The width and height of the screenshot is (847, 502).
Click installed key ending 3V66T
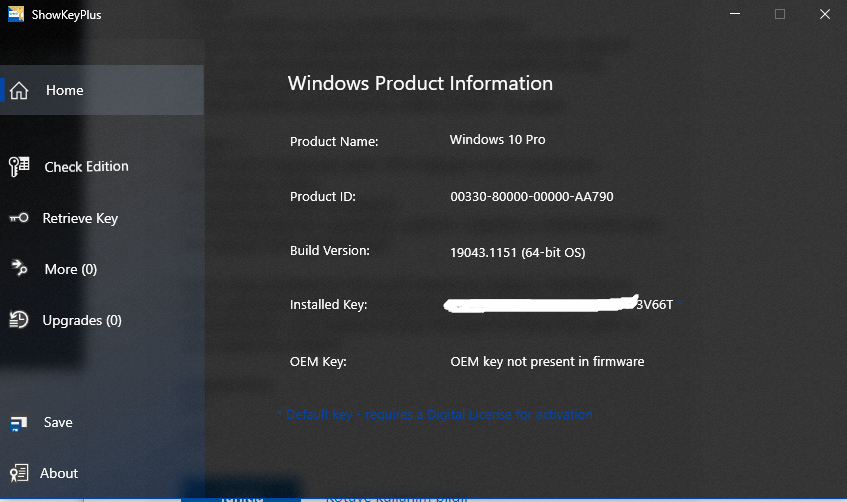pyautogui.click(x=558, y=304)
